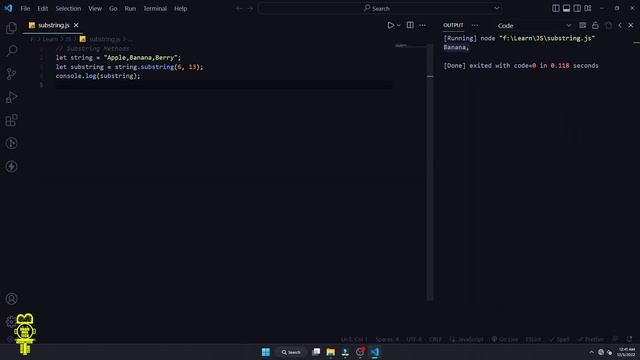Open the Go menu

pos(113,9)
